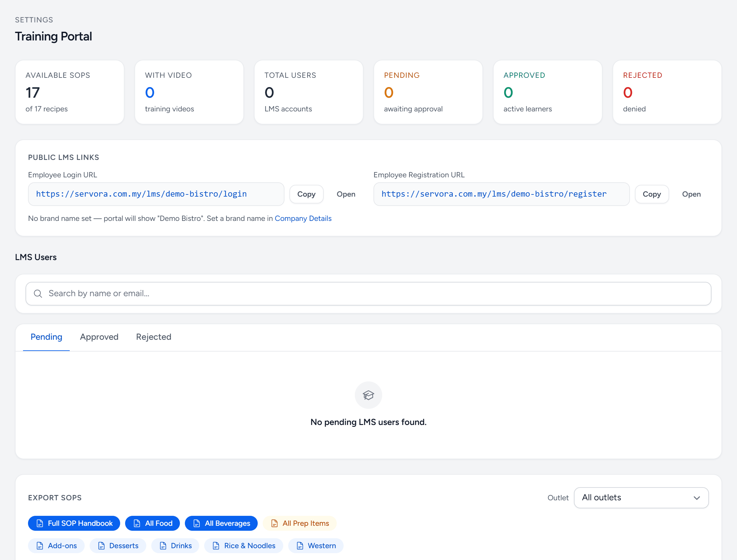Export the Rice & Noodles SOPs
Screen dimensions: 737x560
point(243,546)
